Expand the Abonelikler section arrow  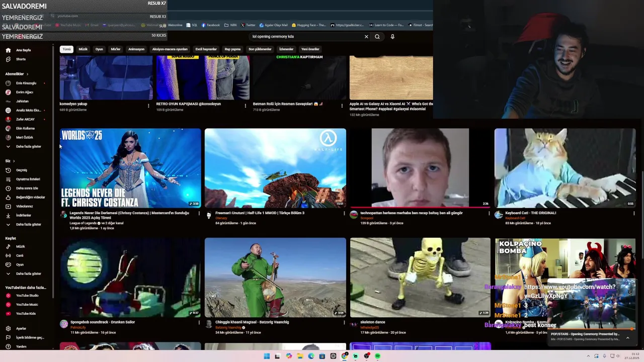(x=28, y=74)
